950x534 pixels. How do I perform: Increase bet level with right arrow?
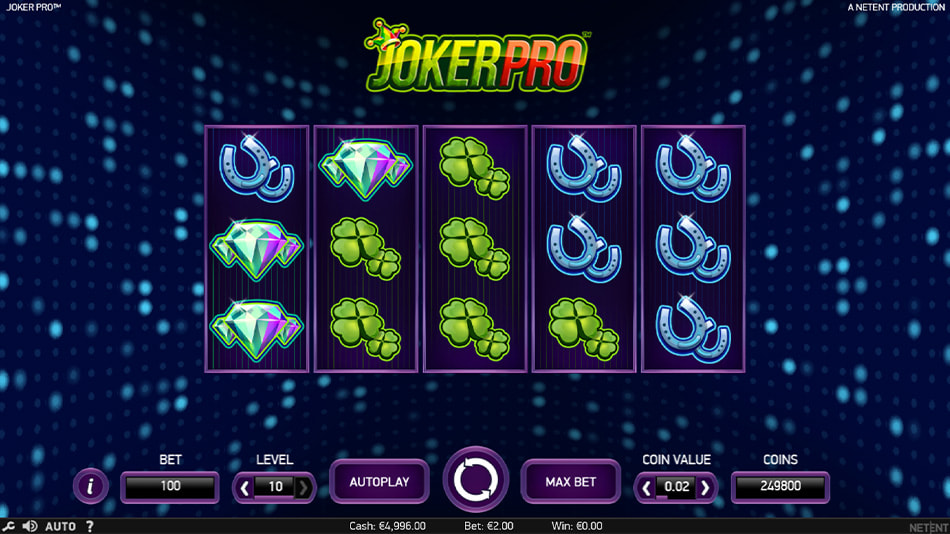click(x=304, y=487)
